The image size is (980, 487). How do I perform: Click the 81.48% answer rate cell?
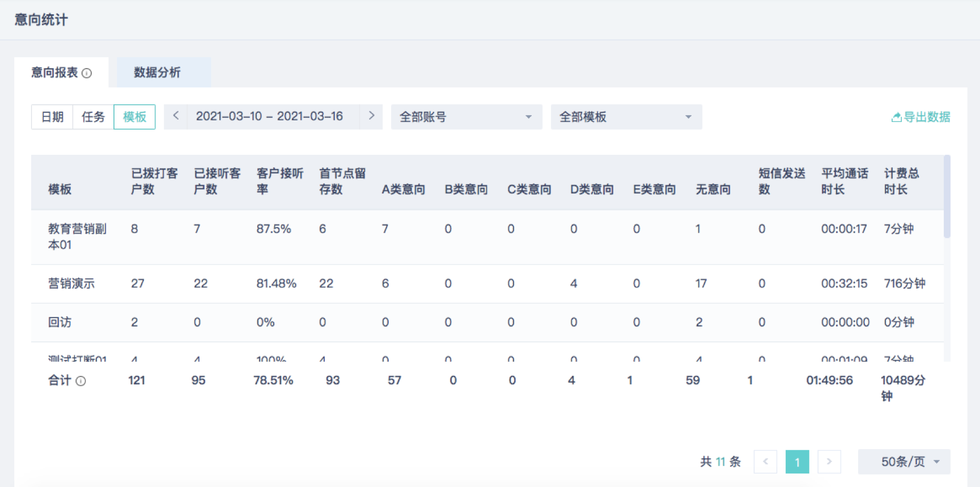277,283
